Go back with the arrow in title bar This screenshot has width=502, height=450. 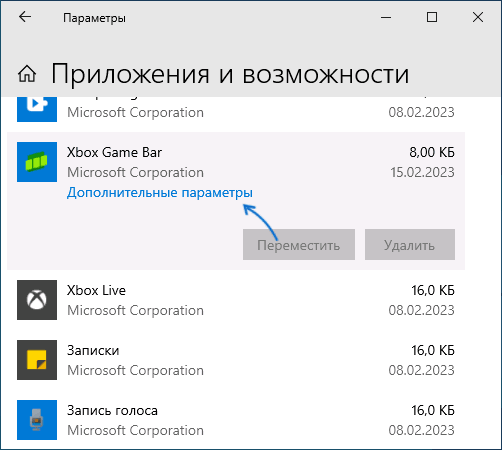pyautogui.click(x=25, y=17)
